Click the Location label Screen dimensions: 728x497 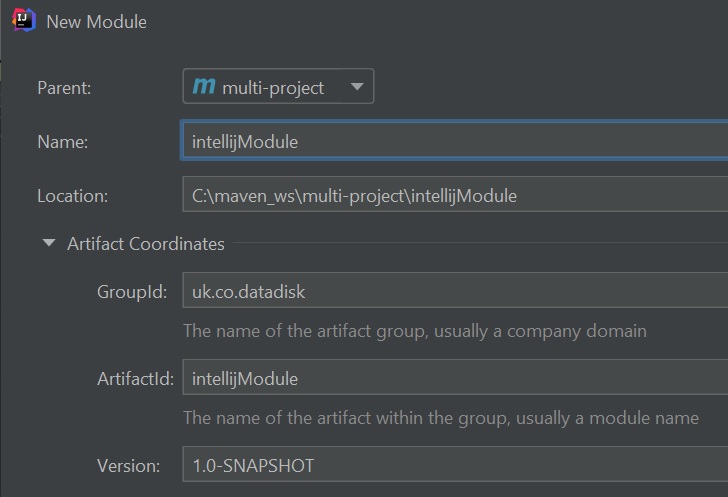pyautogui.click(x=72, y=196)
